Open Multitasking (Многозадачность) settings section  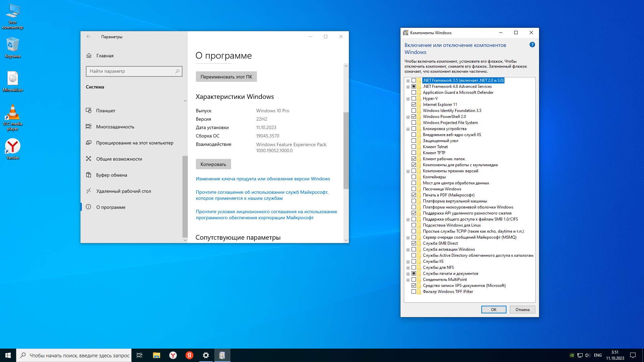(115, 127)
